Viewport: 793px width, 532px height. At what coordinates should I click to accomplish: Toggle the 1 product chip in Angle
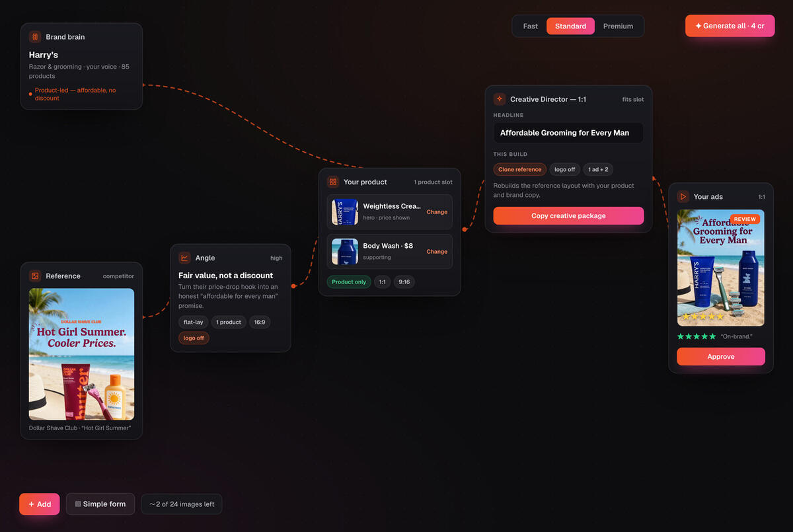pos(229,323)
